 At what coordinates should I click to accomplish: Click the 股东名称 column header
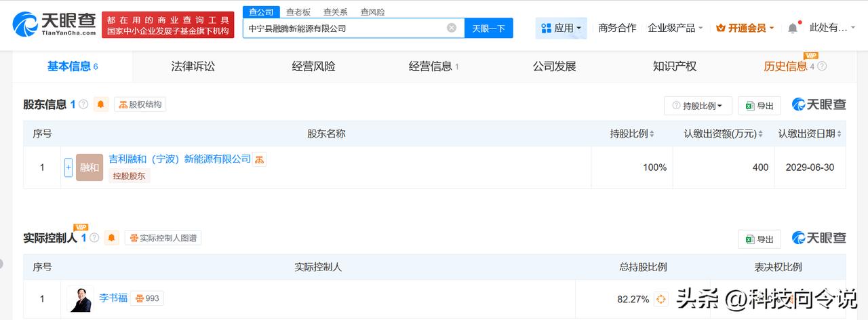click(326, 134)
